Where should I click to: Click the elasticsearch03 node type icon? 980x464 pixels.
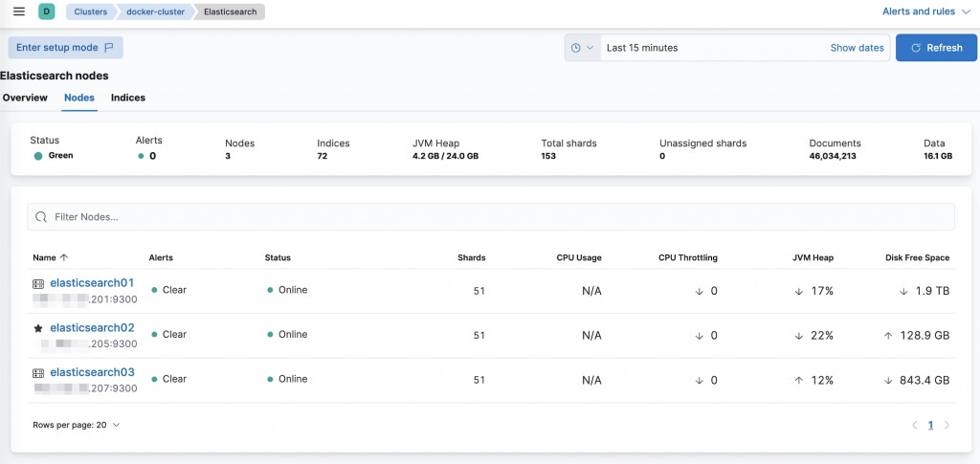click(x=38, y=372)
